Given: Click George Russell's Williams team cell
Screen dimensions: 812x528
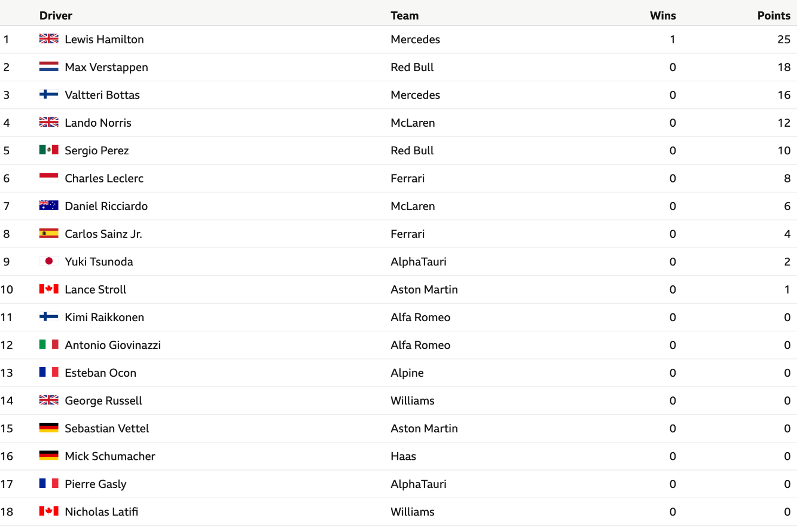Looking at the screenshot, I should tap(412, 401).
